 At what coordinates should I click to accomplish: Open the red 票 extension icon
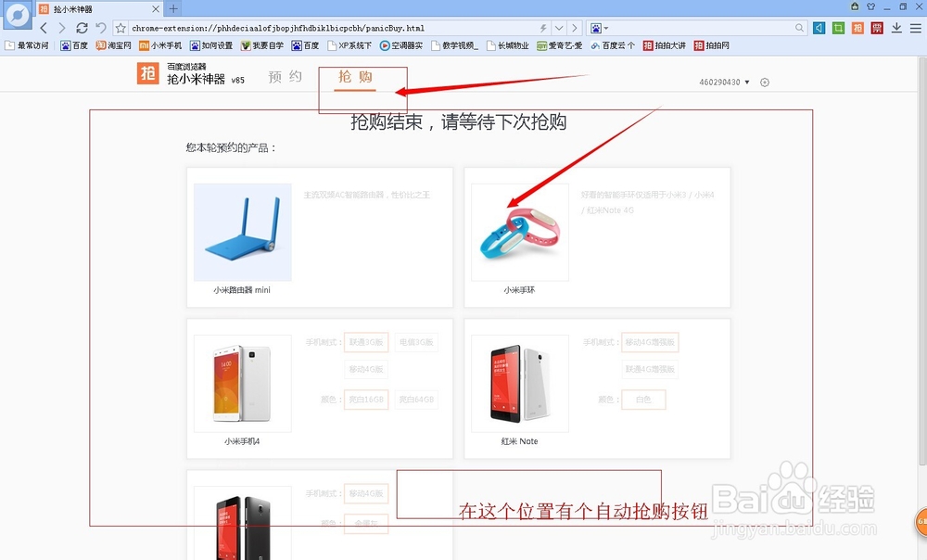click(x=877, y=28)
